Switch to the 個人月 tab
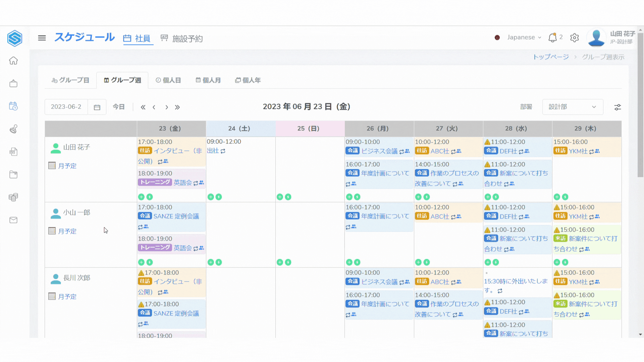The height and width of the screenshot is (362, 644). pos(208,80)
